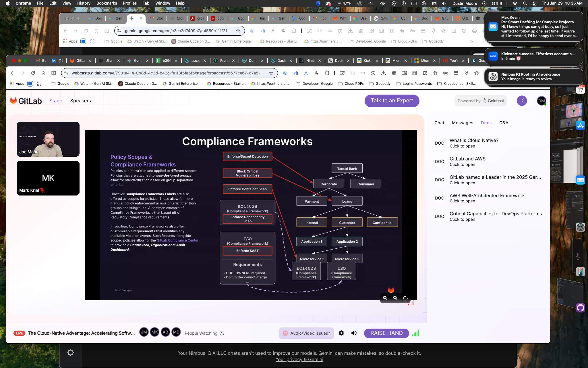Click the GitLab logo

(x=26, y=101)
